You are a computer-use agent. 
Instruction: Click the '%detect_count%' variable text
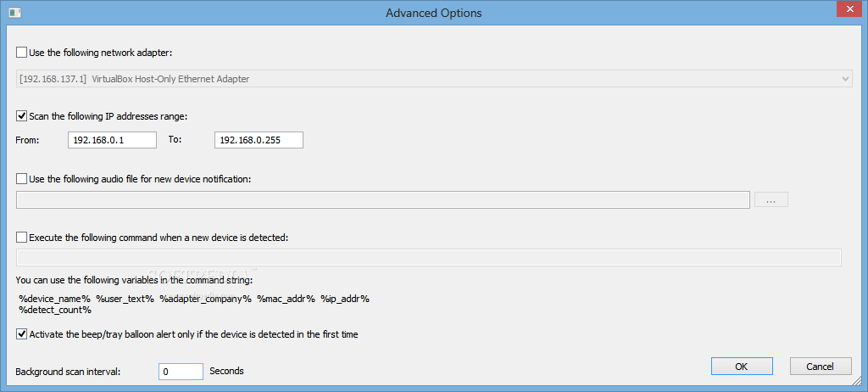(55, 310)
